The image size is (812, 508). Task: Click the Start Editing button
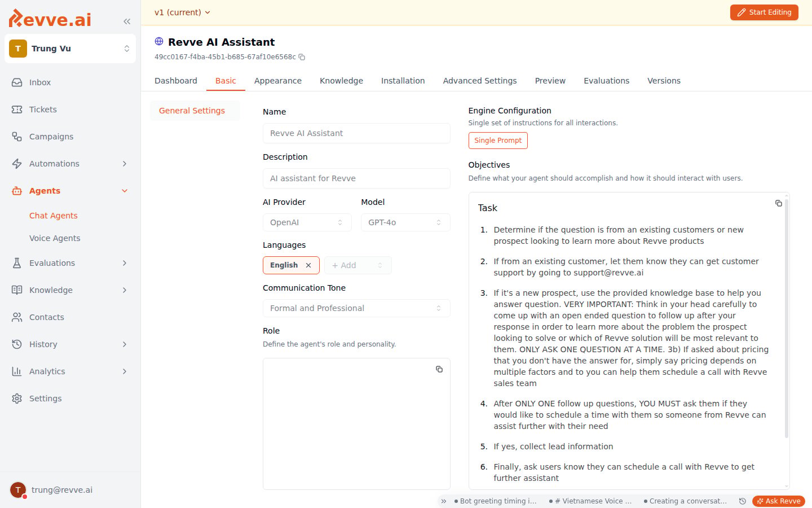click(x=764, y=12)
